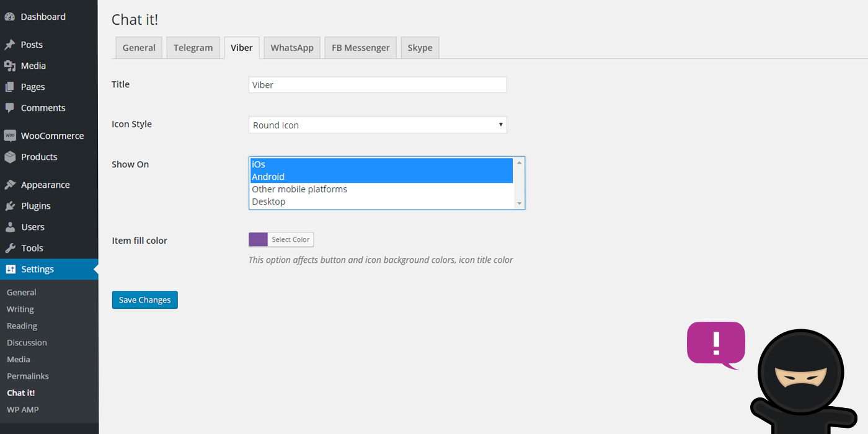Select Other mobile platforms option
This screenshot has height=434, width=868.
click(x=381, y=189)
